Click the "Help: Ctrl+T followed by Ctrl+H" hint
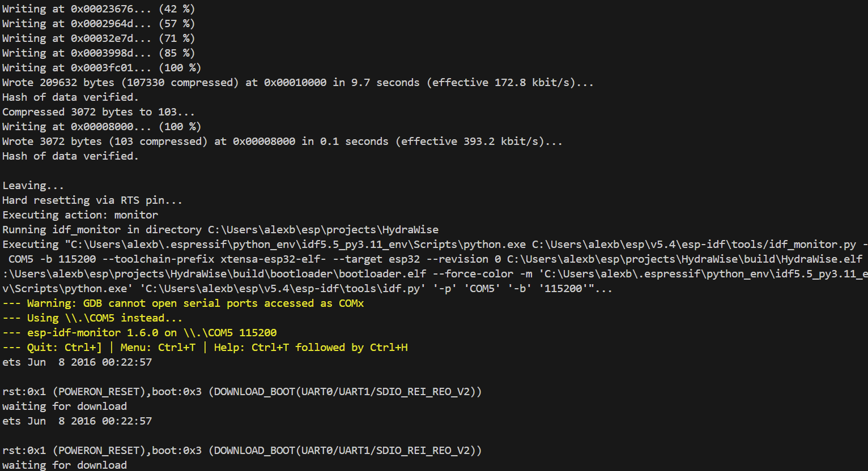The width and height of the screenshot is (868, 471). click(310, 348)
